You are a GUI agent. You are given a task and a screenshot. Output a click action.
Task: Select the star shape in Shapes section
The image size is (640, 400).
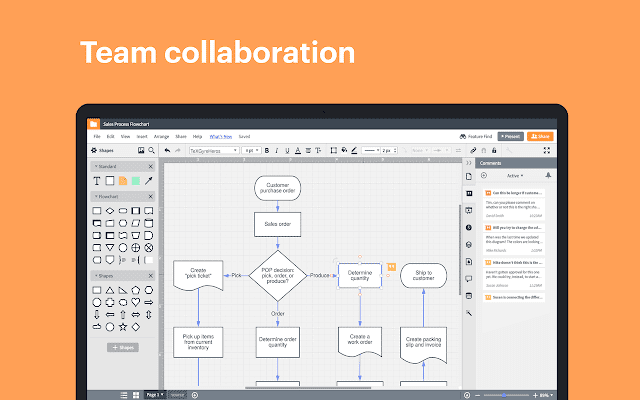[123, 326]
